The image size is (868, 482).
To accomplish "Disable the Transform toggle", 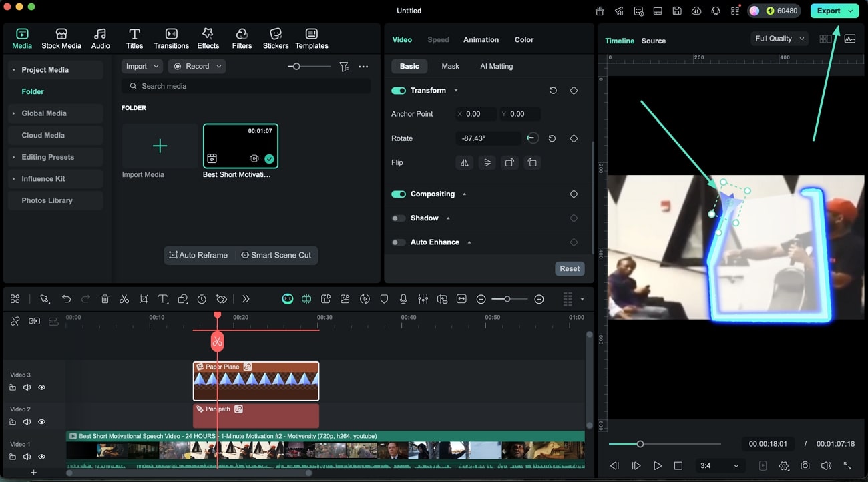I will [x=399, y=90].
